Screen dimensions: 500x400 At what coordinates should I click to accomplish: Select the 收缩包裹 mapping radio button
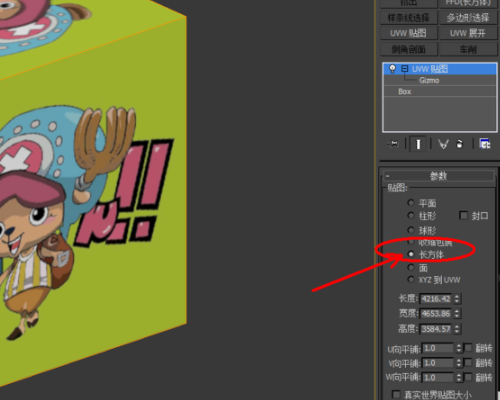(411, 242)
